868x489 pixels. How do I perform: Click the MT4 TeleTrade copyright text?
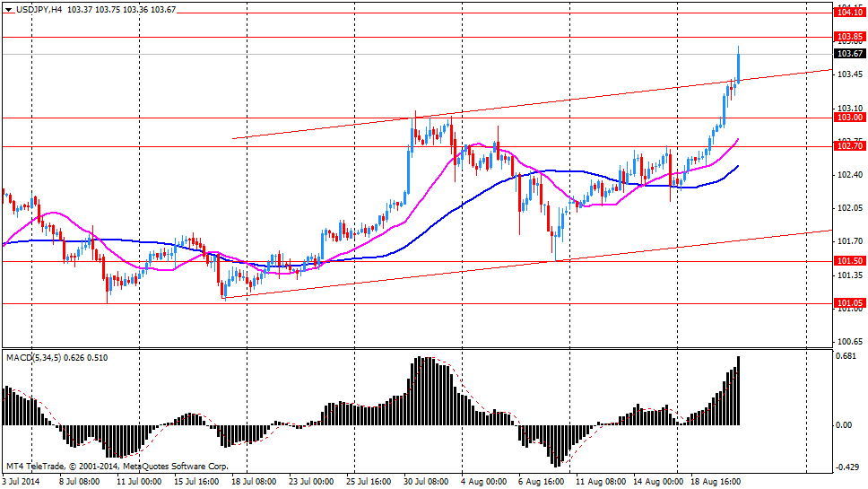click(x=117, y=467)
